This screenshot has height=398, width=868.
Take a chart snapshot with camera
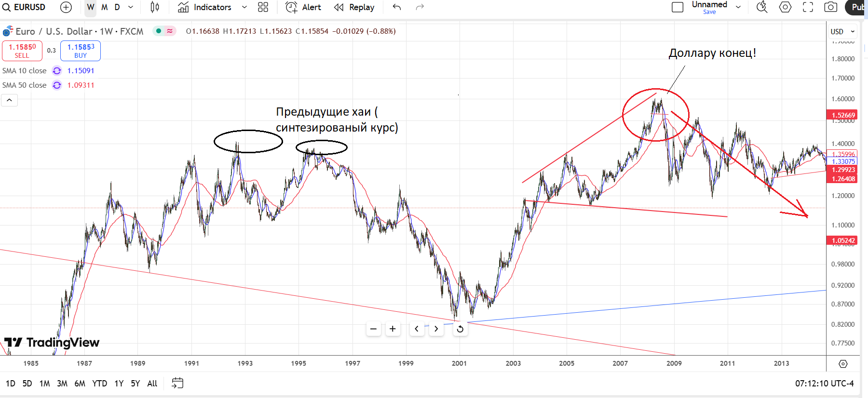tap(830, 7)
